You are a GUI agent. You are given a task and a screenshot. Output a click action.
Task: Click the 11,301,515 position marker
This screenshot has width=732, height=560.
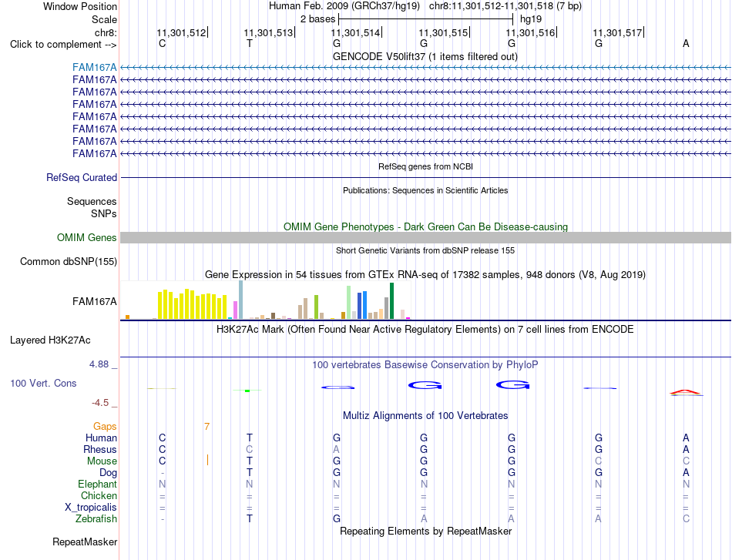pyautogui.click(x=444, y=32)
